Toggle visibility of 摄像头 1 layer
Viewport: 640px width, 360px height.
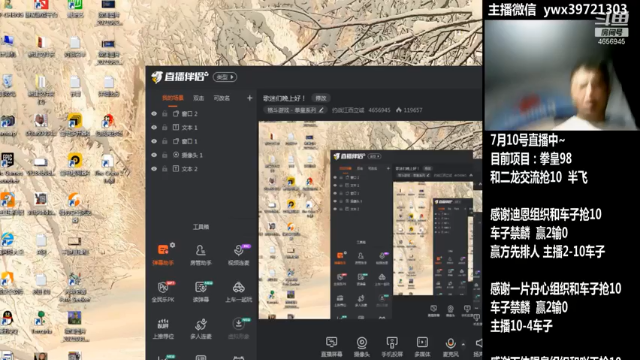click(x=154, y=155)
